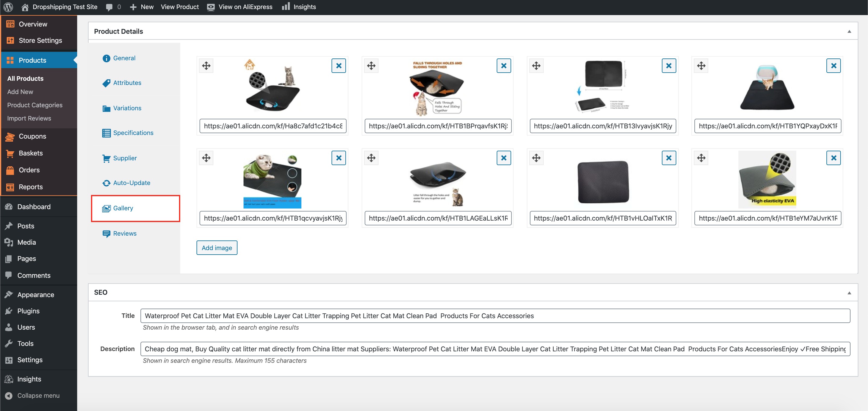Remove the cat on litter box image
Screen dimensions: 868x411
click(833, 66)
